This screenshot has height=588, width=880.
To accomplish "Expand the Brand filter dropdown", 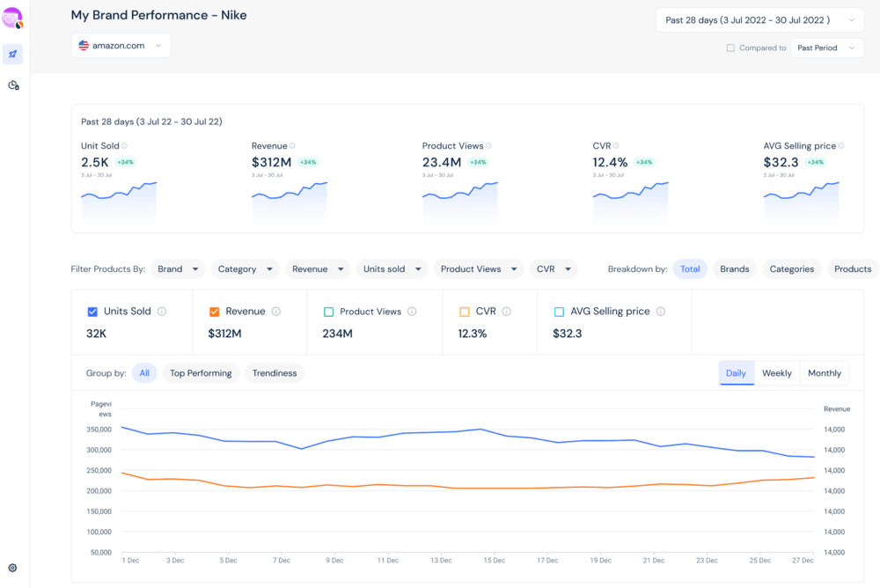I will (178, 269).
